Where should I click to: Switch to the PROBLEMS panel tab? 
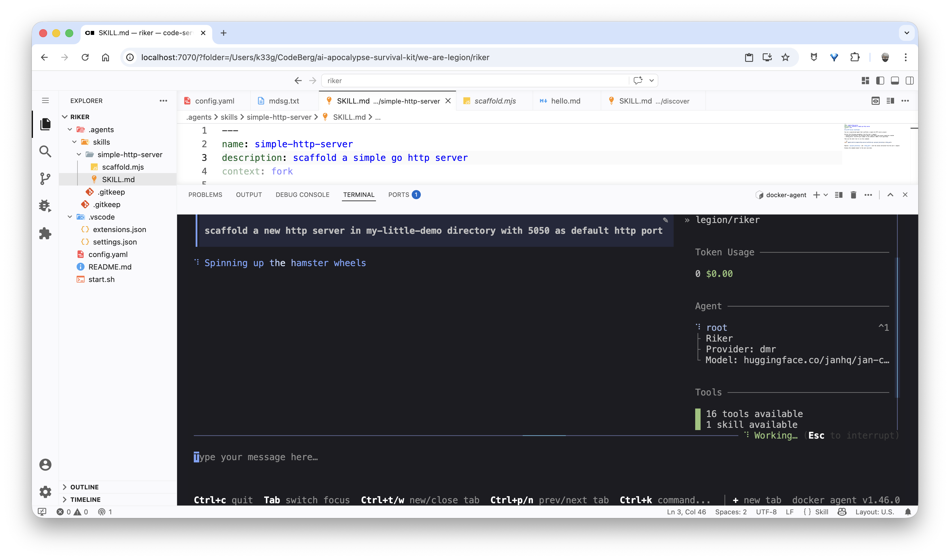click(x=205, y=195)
